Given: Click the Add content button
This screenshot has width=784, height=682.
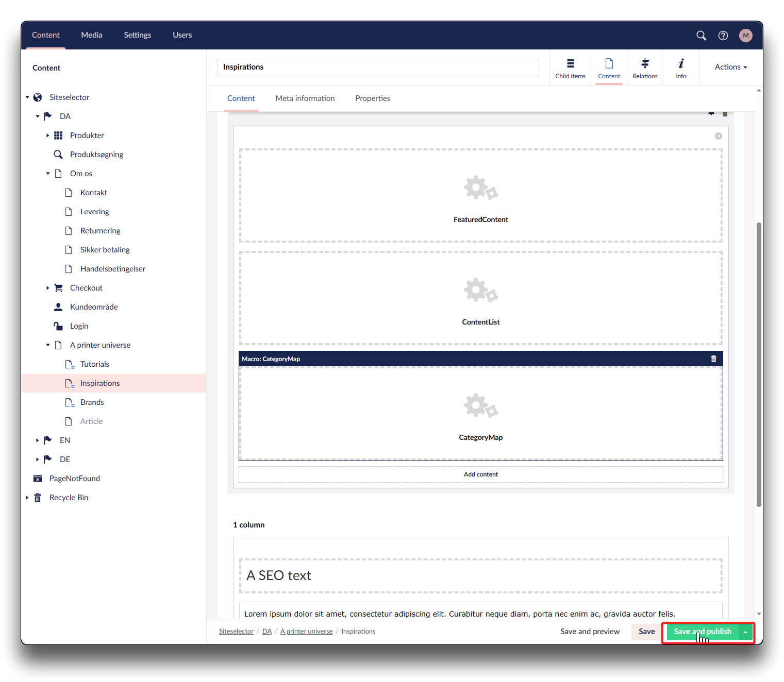Looking at the screenshot, I should click(x=480, y=474).
